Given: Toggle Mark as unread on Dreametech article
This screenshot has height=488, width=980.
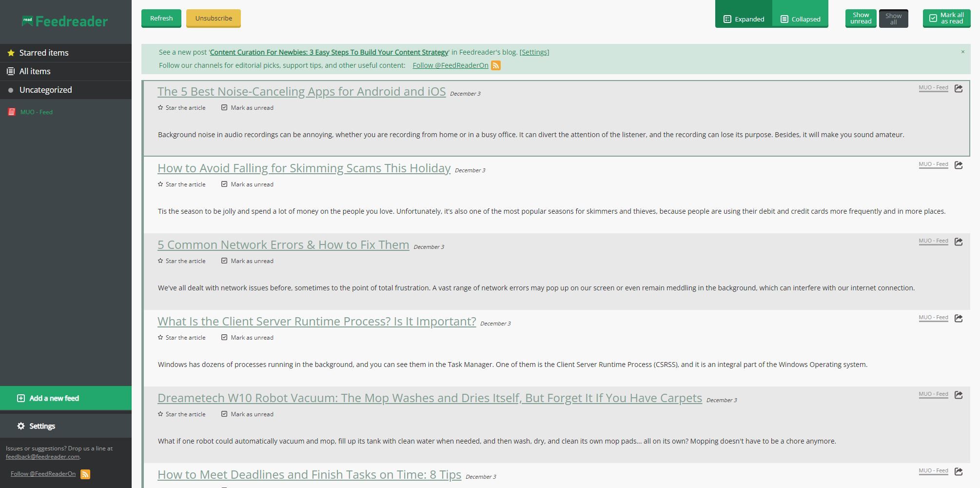Looking at the screenshot, I should pyautogui.click(x=247, y=414).
